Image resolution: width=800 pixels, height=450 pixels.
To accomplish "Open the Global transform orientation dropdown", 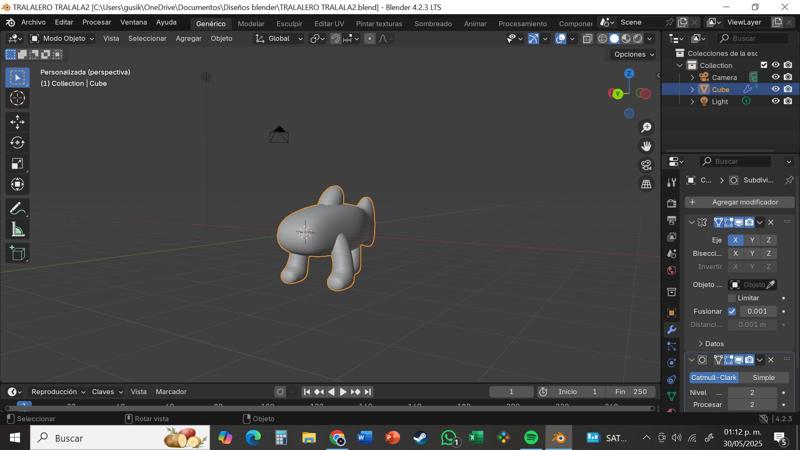I will tap(279, 39).
